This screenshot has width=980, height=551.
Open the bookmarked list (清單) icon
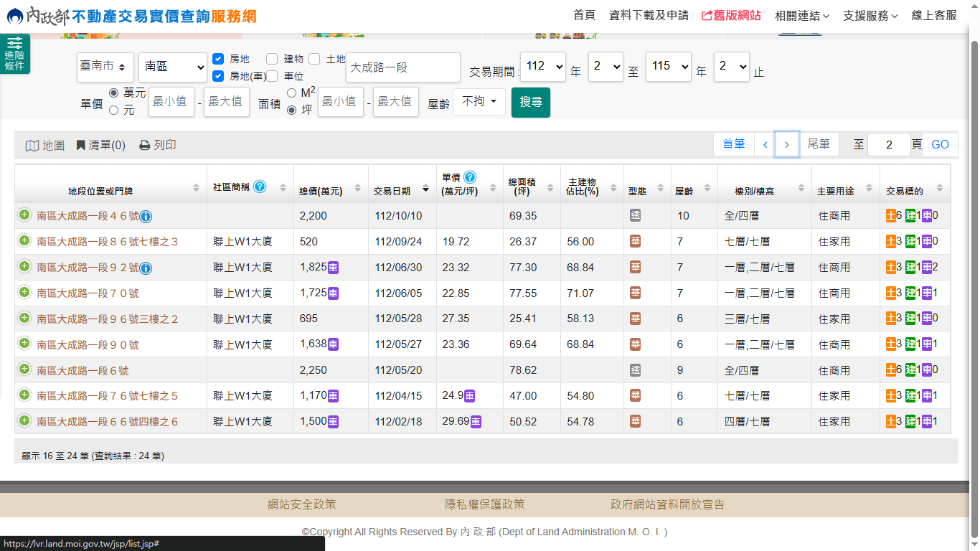click(81, 146)
